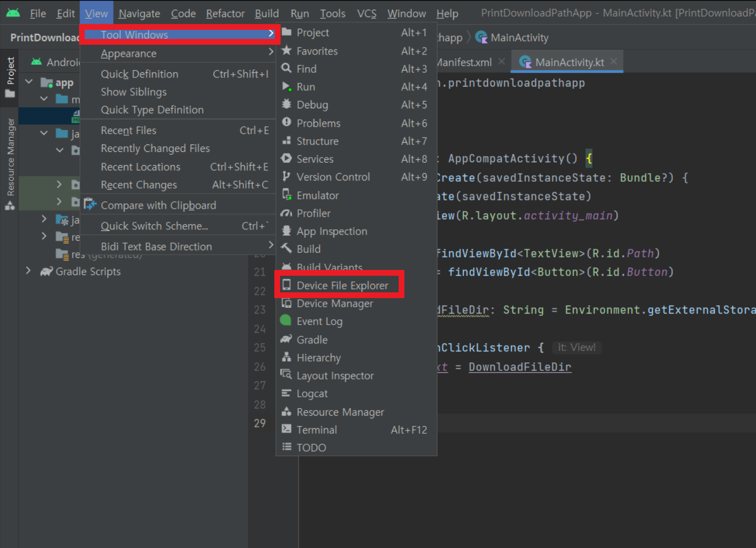Click the Project folder icon in the submenu

[x=286, y=32]
